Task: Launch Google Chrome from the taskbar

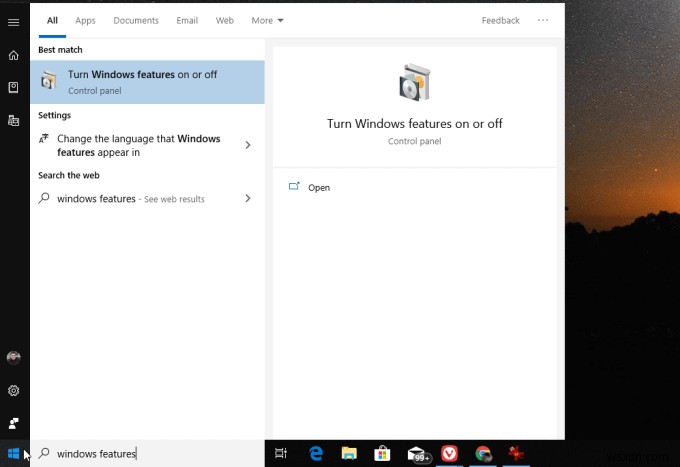Action: coord(483,454)
